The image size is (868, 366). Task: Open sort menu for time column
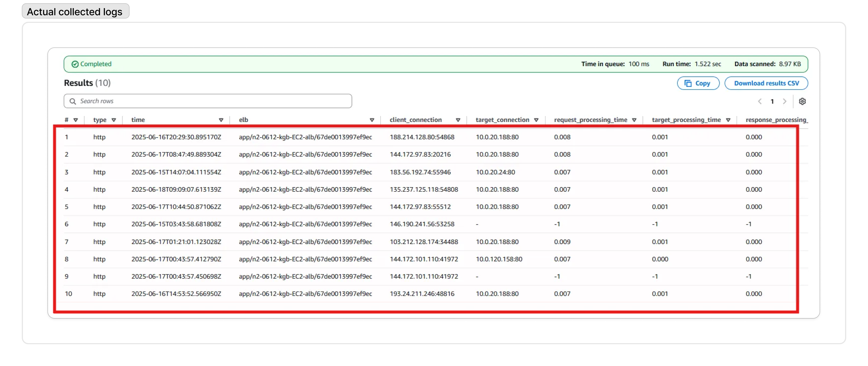coord(221,120)
